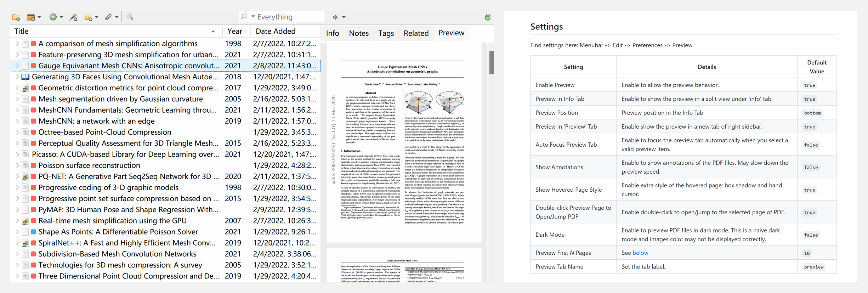The image size is (868, 293).
Task: Open the Add Attachment dropdown arrow
Action: 117,17
